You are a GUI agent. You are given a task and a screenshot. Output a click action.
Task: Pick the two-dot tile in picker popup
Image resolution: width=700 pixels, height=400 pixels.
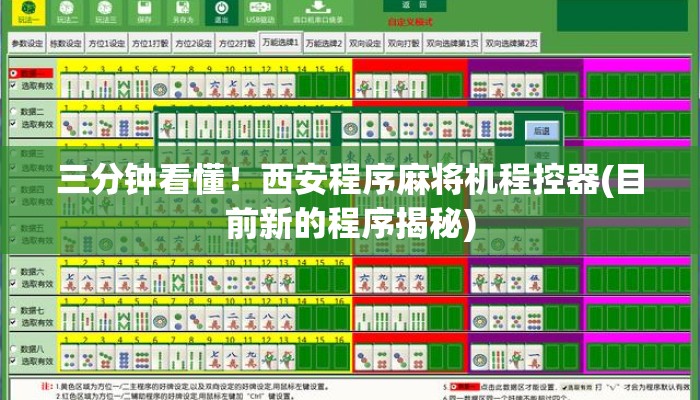pos(370,127)
